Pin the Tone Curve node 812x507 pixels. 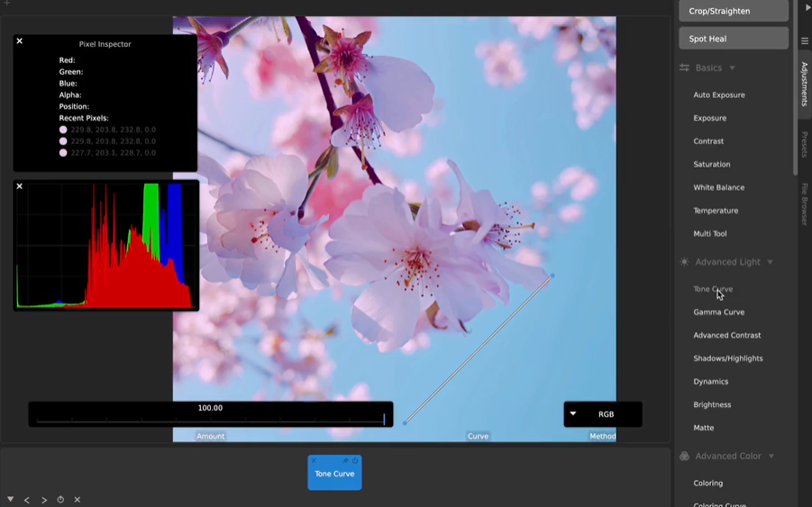pos(345,460)
